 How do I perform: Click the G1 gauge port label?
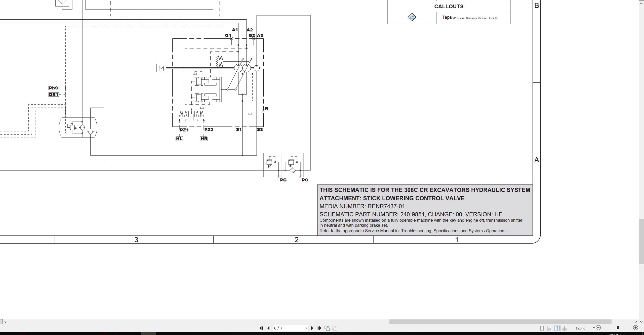228,35
